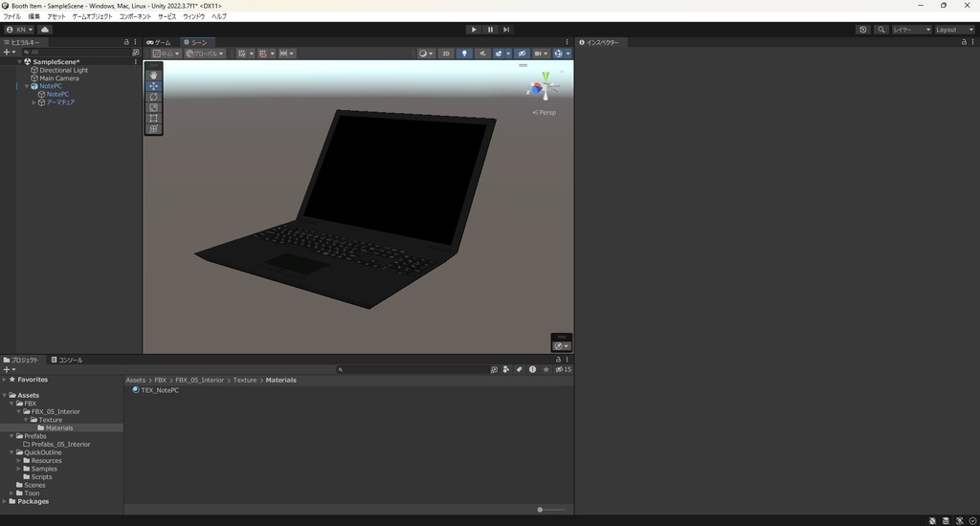Select the Scale tool
This screenshot has height=526, width=980.
153,107
